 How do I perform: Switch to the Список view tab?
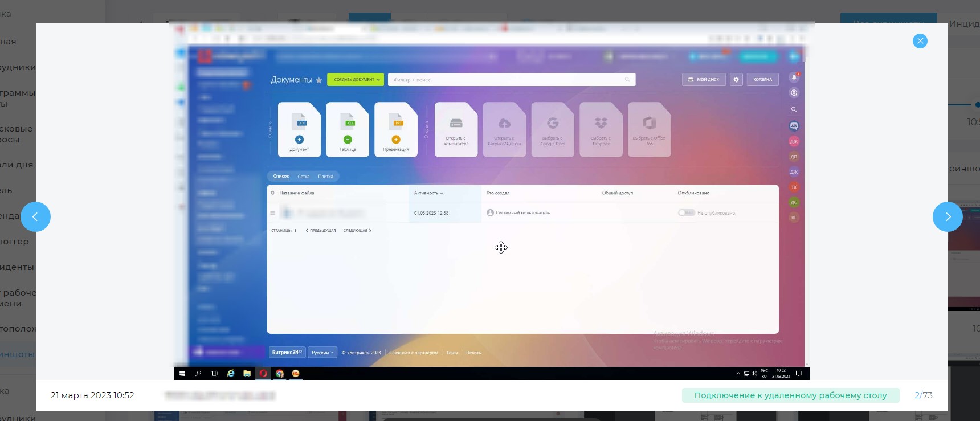[x=281, y=177]
